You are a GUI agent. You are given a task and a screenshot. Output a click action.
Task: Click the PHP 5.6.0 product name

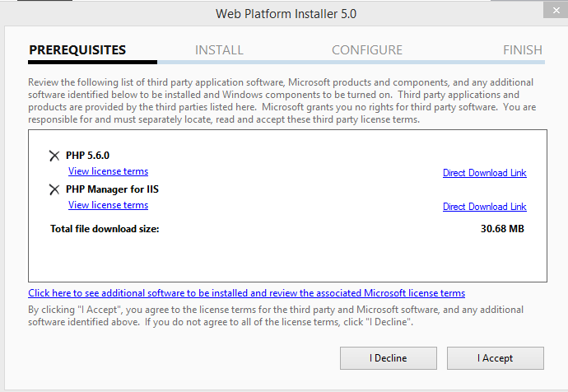(x=87, y=156)
